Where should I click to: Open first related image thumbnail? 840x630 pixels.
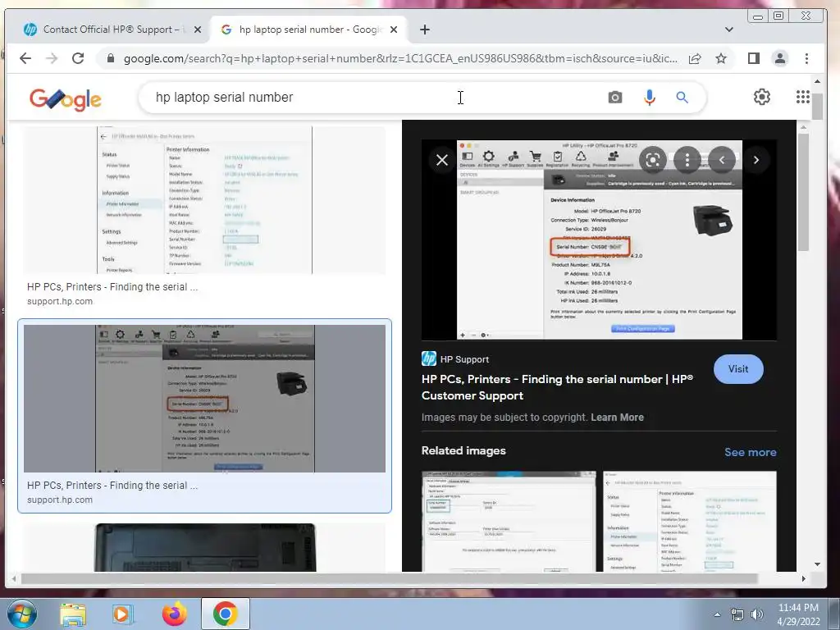click(509, 521)
